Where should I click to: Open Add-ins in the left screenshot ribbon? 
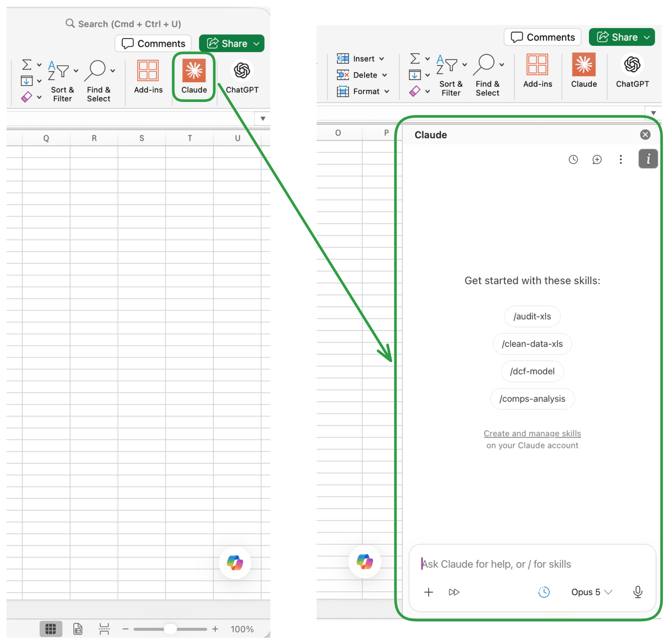pyautogui.click(x=148, y=76)
